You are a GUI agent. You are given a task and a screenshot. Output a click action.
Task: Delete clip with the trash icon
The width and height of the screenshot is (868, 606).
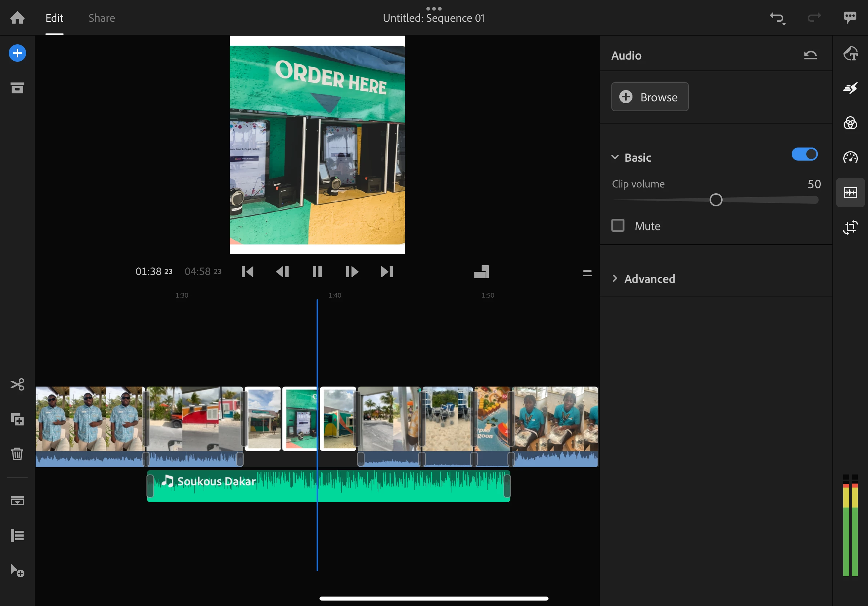[17, 454]
